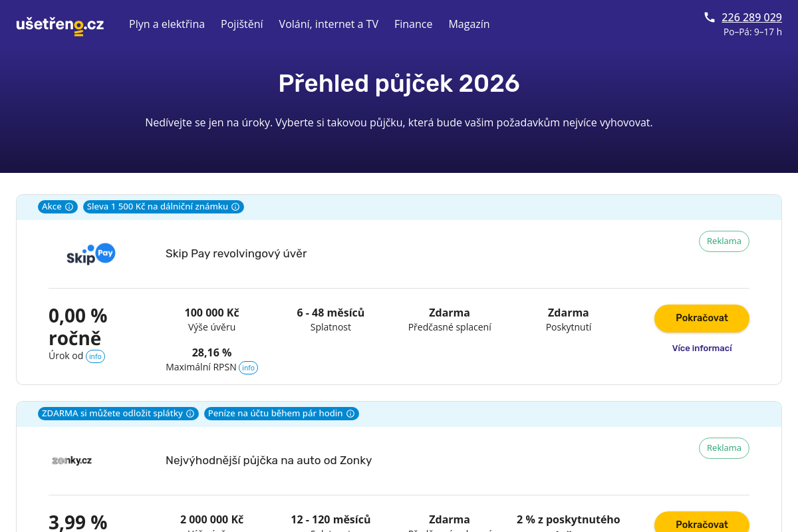Open Finance menu item
798x532 pixels.
(x=414, y=24)
